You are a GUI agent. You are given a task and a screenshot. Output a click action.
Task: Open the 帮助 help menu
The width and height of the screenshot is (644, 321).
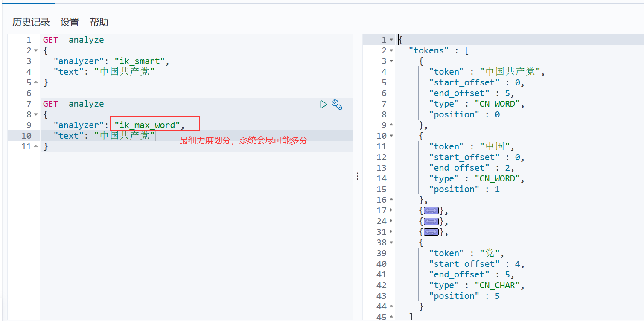click(x=99, y=22)
